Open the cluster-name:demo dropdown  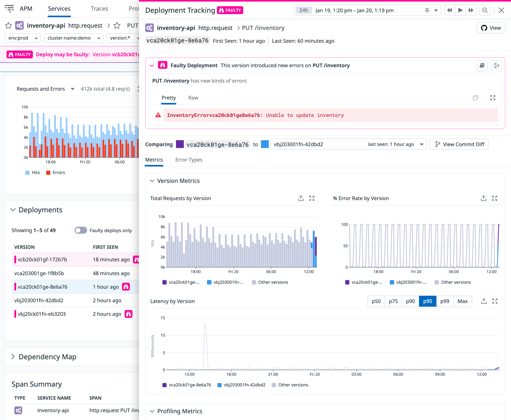click(74, 38)
